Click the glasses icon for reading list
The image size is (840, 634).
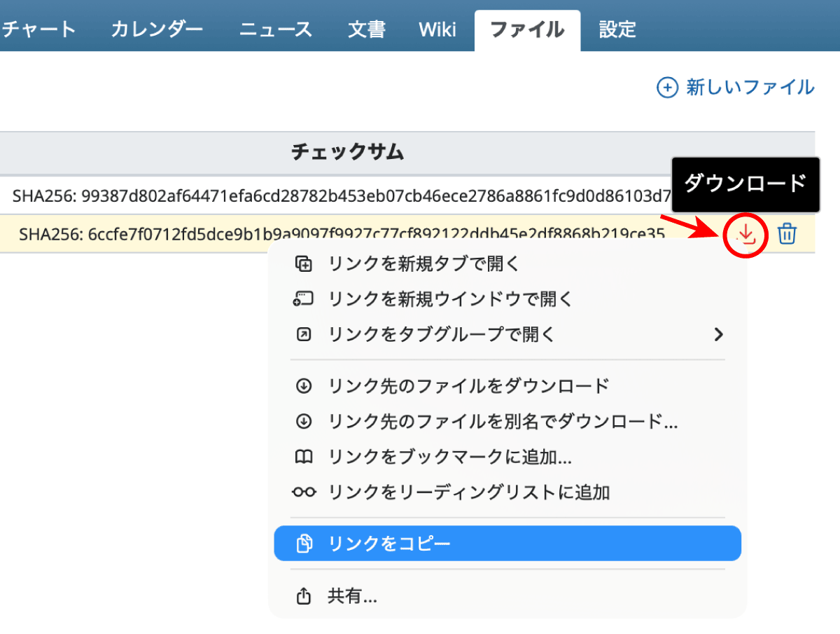pos(303,492)
